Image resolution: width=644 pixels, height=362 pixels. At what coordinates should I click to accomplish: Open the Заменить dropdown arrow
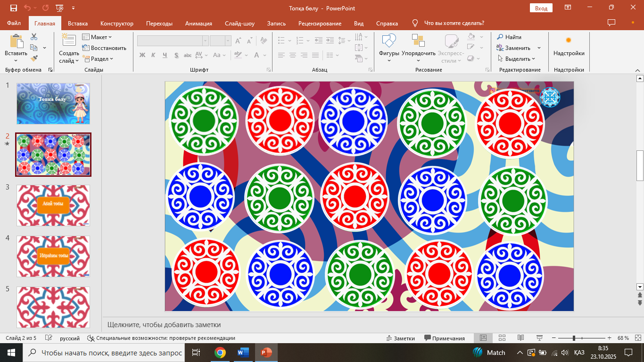point(539,48)
